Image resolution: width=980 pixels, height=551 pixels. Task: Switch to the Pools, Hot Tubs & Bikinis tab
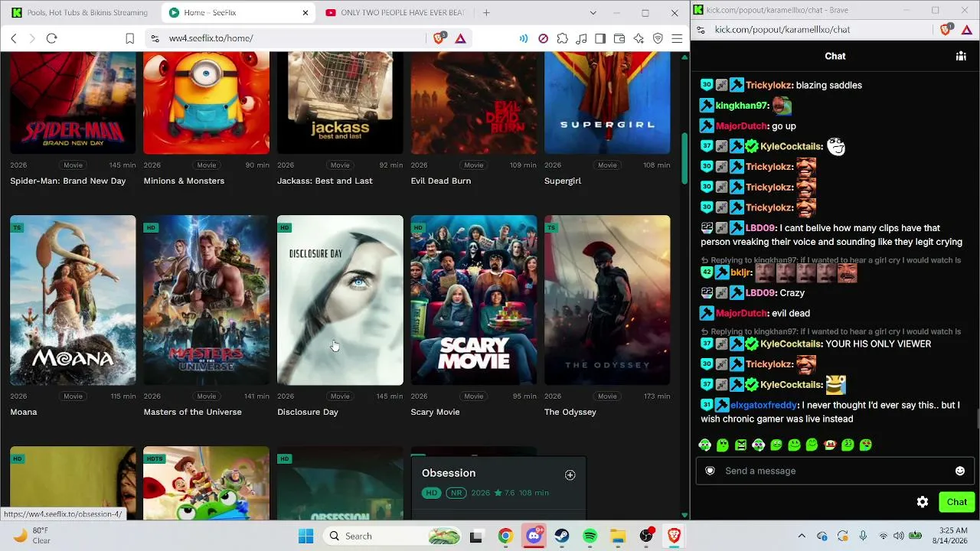click(80, 12)
